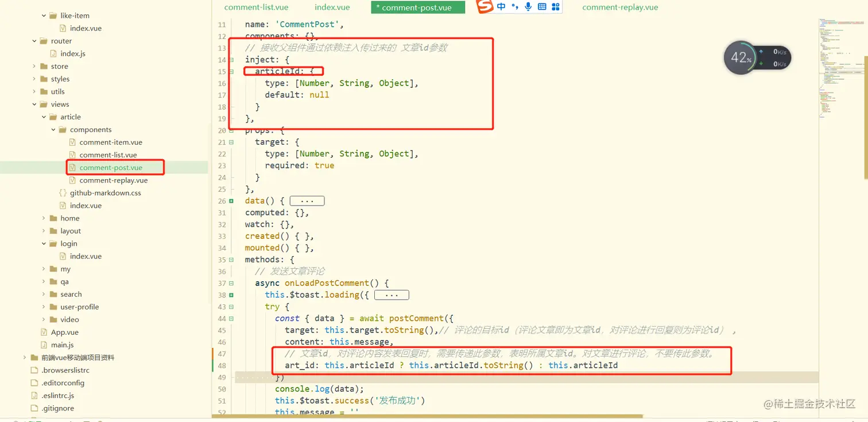Click the collapsed ellipsis box after $toast.loading({
Viewport: 868px width, 422px height.
coord(392,295)
